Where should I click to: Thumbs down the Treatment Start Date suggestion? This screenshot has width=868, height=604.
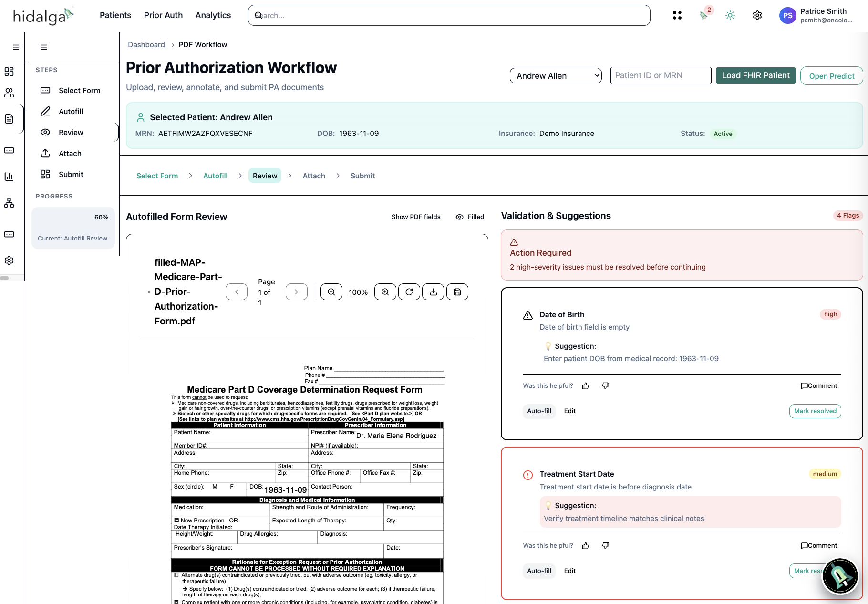tap(605, 545)
